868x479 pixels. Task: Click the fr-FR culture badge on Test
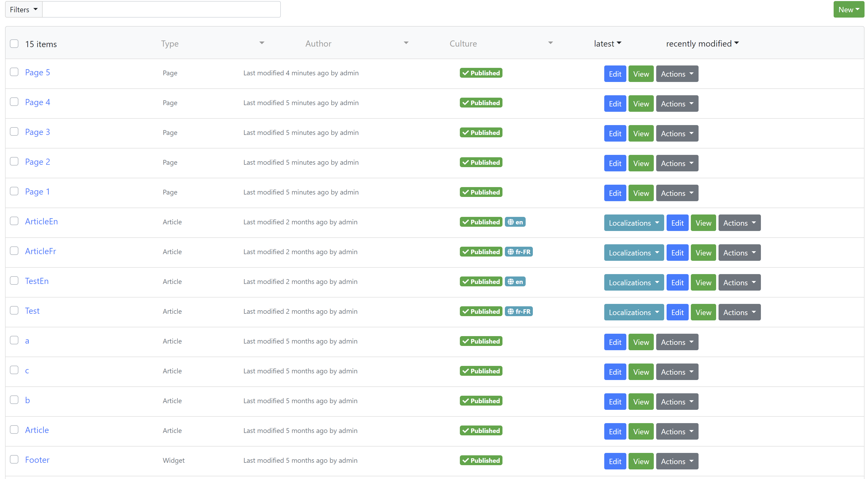519,311
